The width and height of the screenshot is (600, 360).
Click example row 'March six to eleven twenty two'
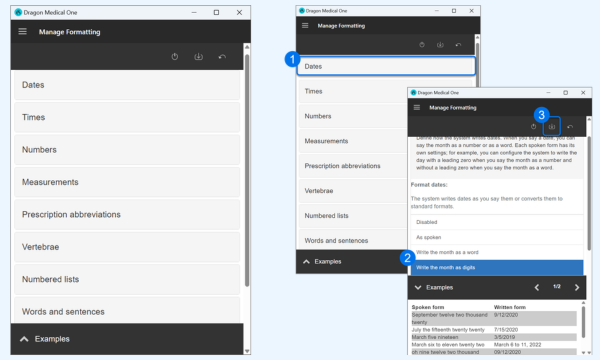pyautogui.click(x=494, y=345)
